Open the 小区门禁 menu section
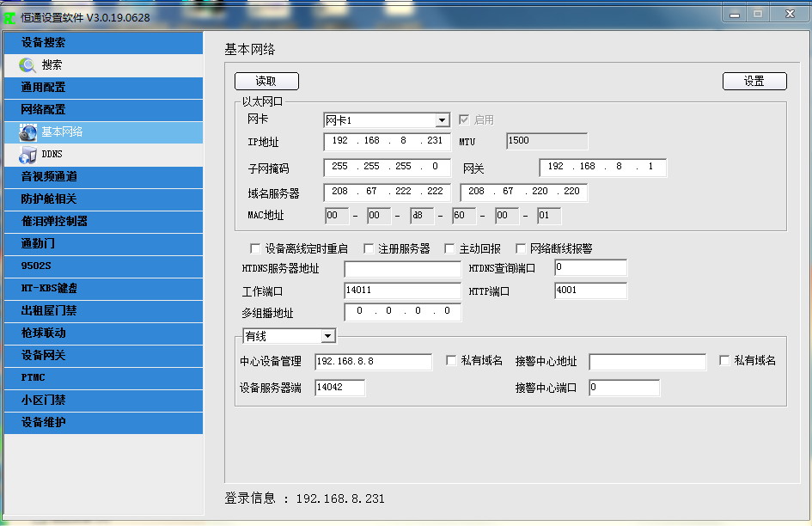 pos(103,401)
